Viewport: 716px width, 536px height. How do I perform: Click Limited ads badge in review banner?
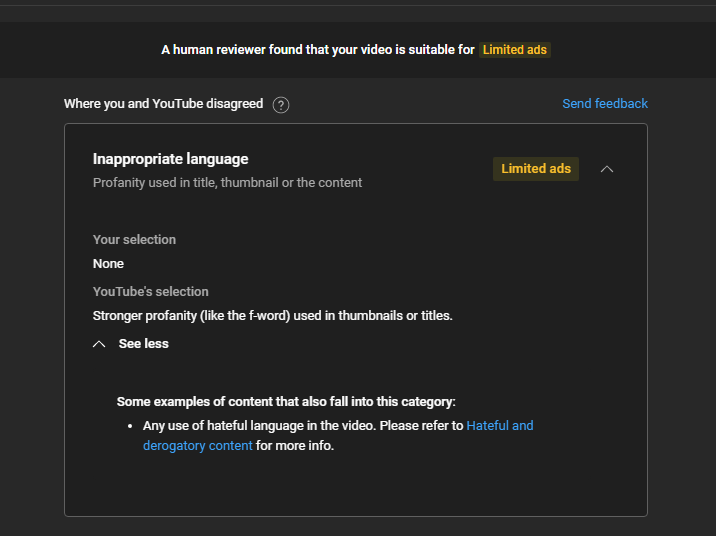tap(515, 50)
